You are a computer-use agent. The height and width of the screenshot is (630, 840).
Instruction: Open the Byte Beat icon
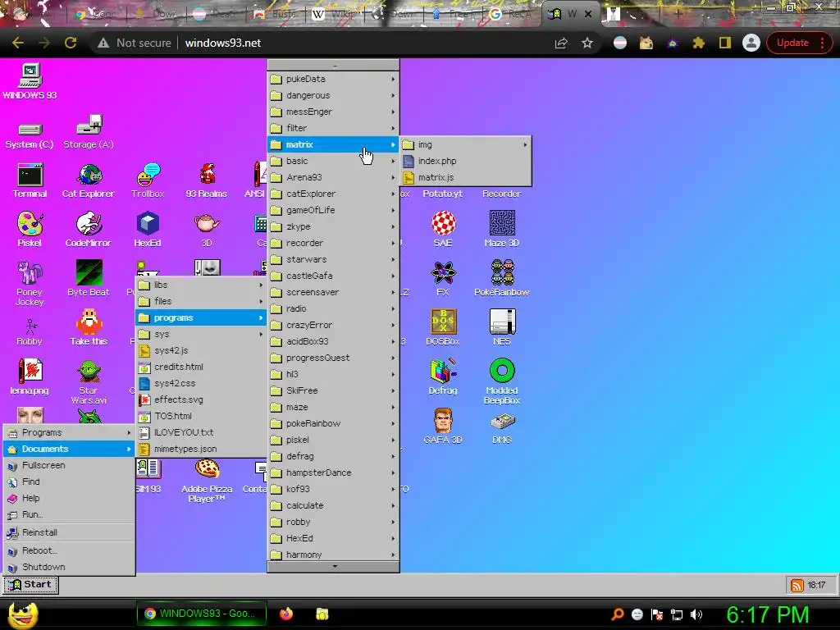point(89,279)
